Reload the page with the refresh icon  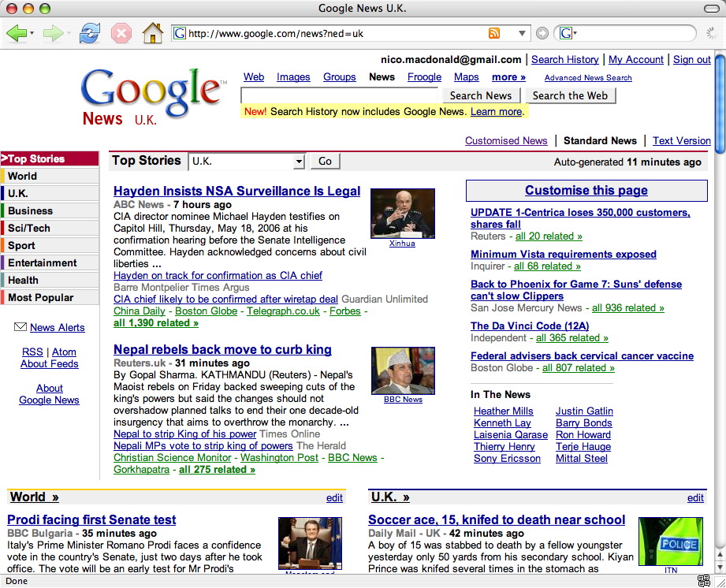pos(90,33)
